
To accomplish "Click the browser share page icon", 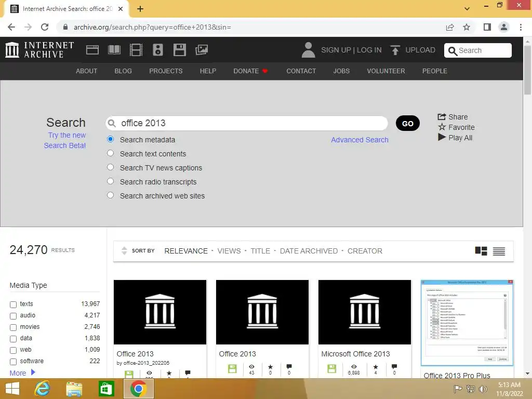I will 450,27.
